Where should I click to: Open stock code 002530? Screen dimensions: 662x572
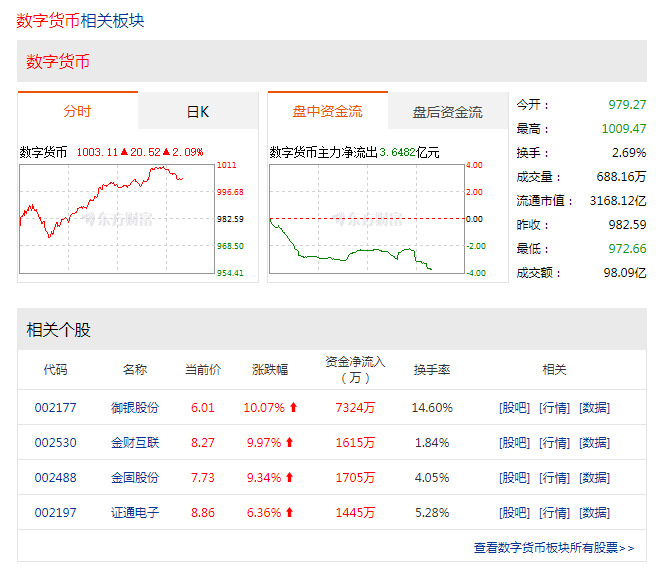(56, 442)
